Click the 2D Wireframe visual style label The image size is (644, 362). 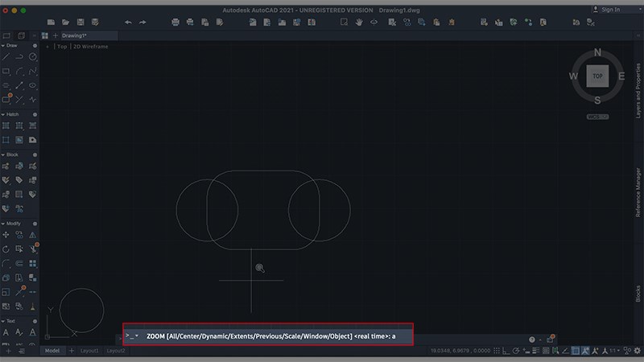tap(91, 47)
